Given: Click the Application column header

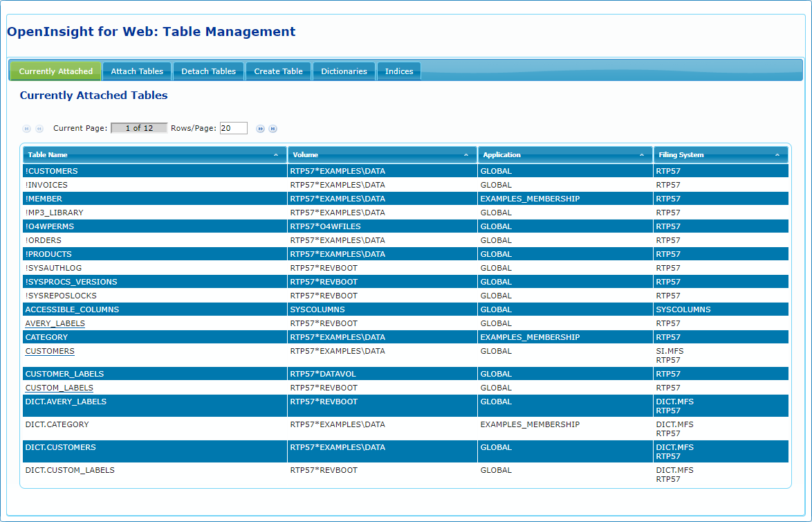Looking at the screenshot, I should (565, 155).
